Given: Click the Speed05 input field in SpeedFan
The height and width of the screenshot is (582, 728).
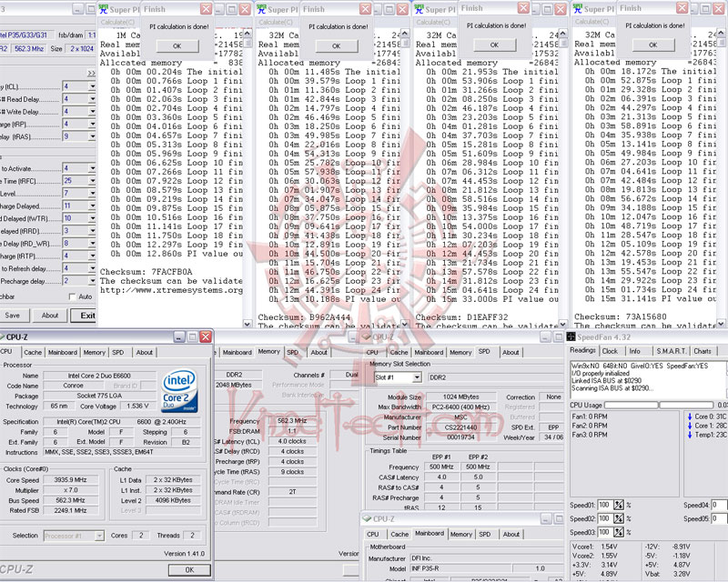Looking at the screenshot, I should click(719, 518).
